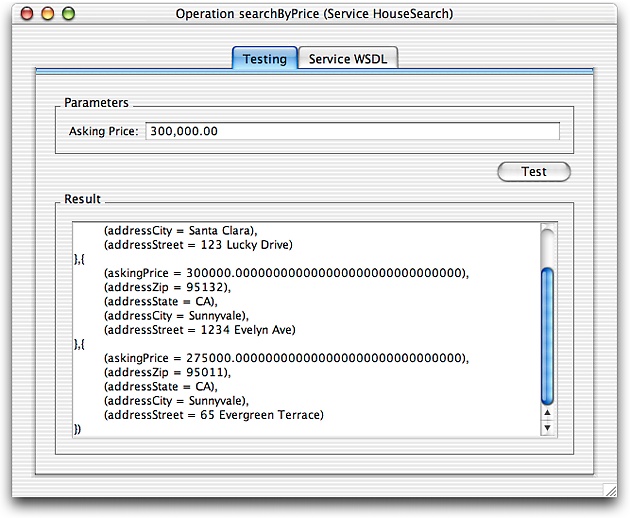Click the '65 Evergreen Terrace' address line

[x=214, y=415]
